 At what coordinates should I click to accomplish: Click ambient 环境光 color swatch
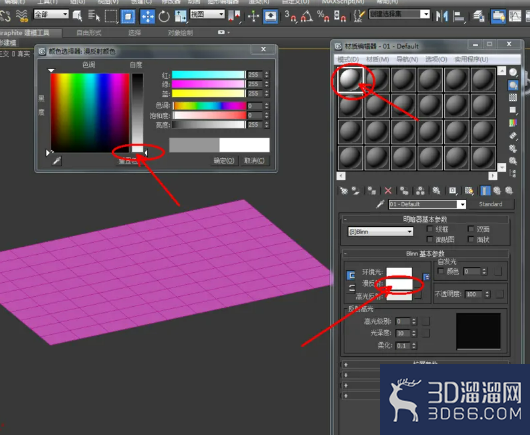click(399, 272)
